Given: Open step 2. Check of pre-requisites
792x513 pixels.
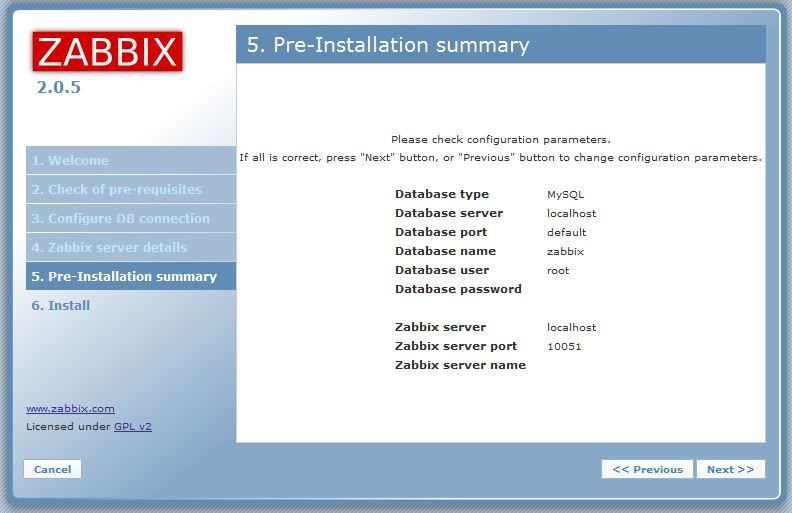Looking at the screenshot, I should tap(131, 189).
